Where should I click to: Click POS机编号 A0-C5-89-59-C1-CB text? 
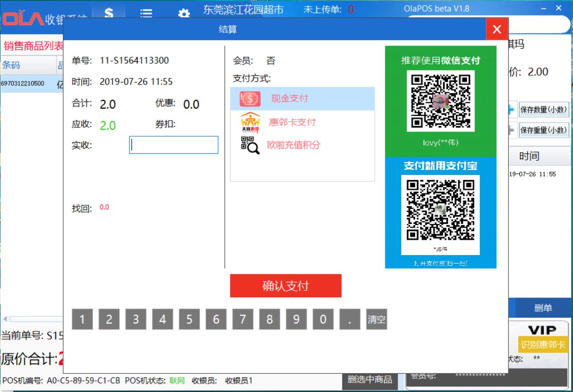[83, 381]
